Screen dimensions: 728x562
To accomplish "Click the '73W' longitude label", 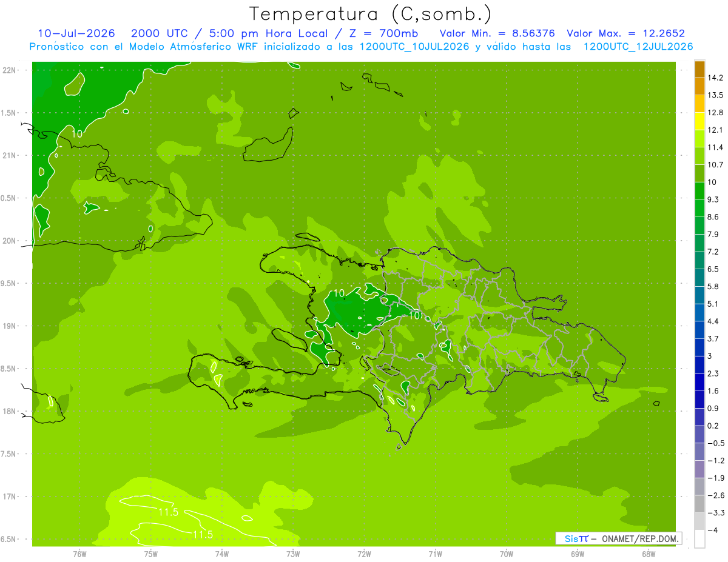I will click(x=293, y=553).
